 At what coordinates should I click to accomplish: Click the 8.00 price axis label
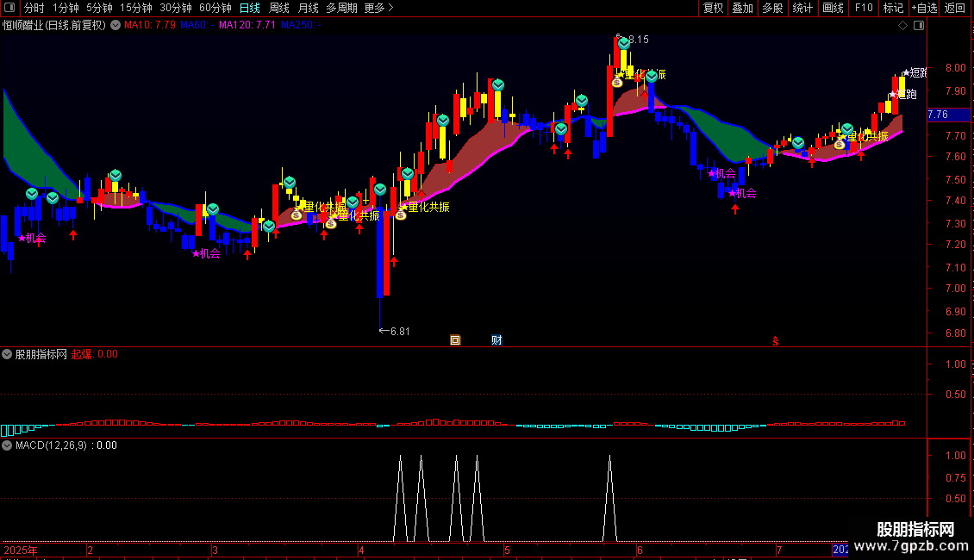pos(956,68)
